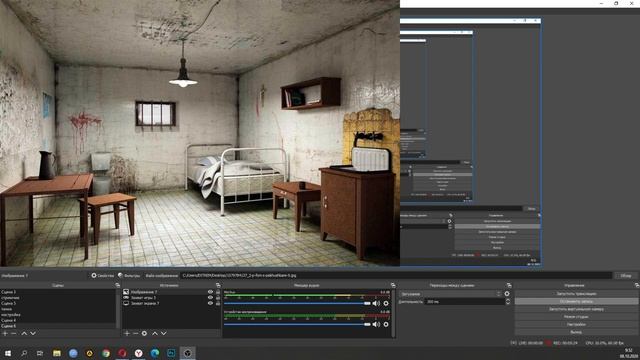This screenshot has height=360, width=640.
Task: Open gear settings for Устройство воспроизведения channel
Action: click(x=386, y=324)
